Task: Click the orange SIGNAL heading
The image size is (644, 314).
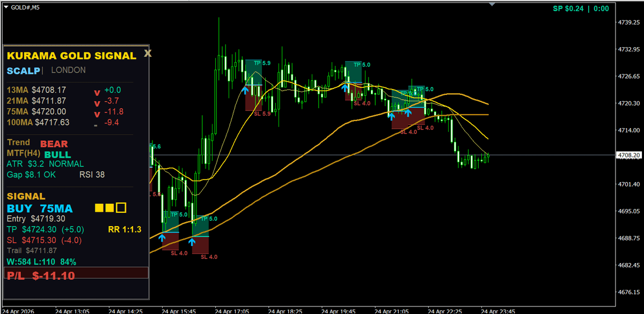Action: 26,197
